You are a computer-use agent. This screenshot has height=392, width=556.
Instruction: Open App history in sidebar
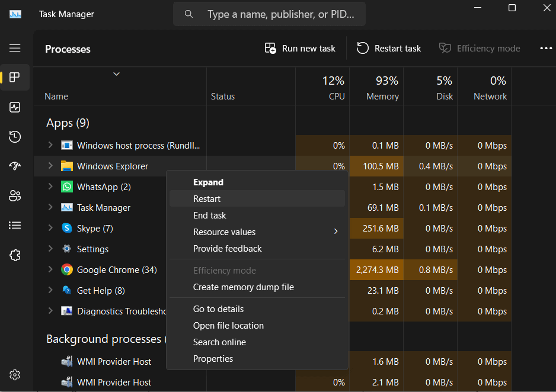pyautogui.click(x=15, y=137)
